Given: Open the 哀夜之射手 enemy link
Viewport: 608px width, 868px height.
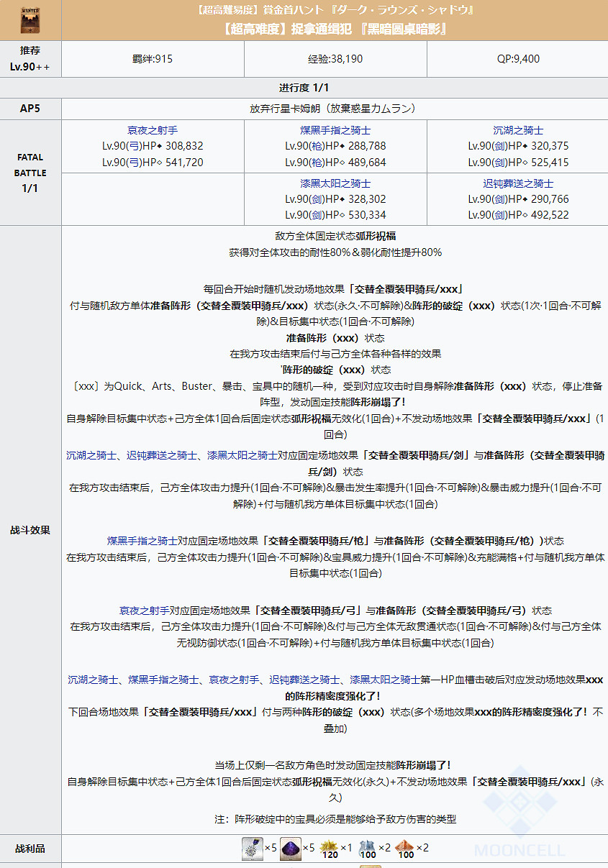Looking at the screenshot, I should point(153,131).
